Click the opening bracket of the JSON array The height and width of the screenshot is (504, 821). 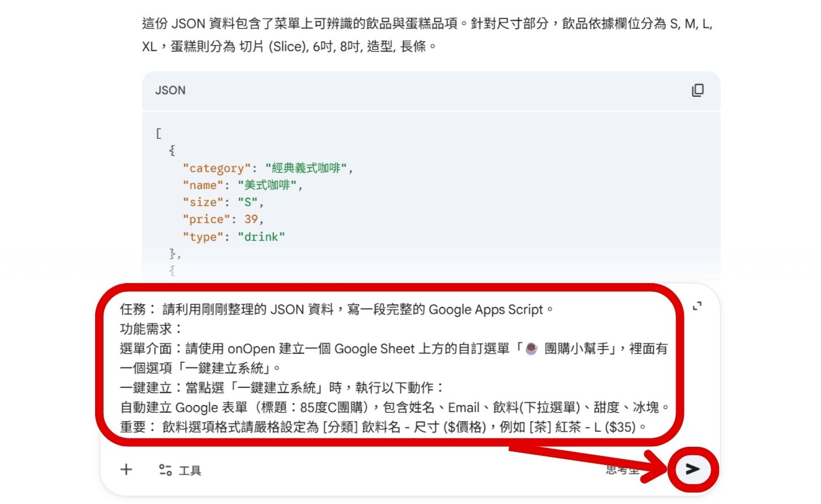pyautogui.click(x=158, y=133)
